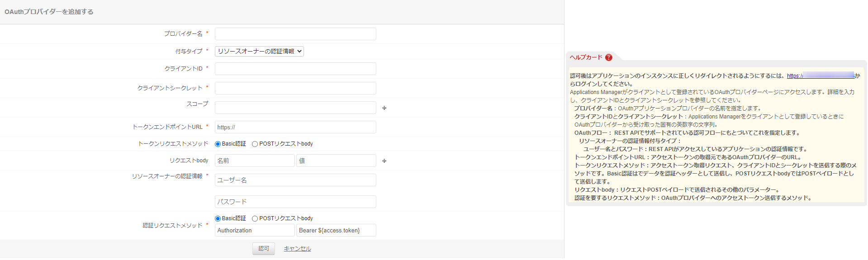Screen dimensions: 868x260
Task: Click the red help question mark icon
Action: (x=609, y=57)
